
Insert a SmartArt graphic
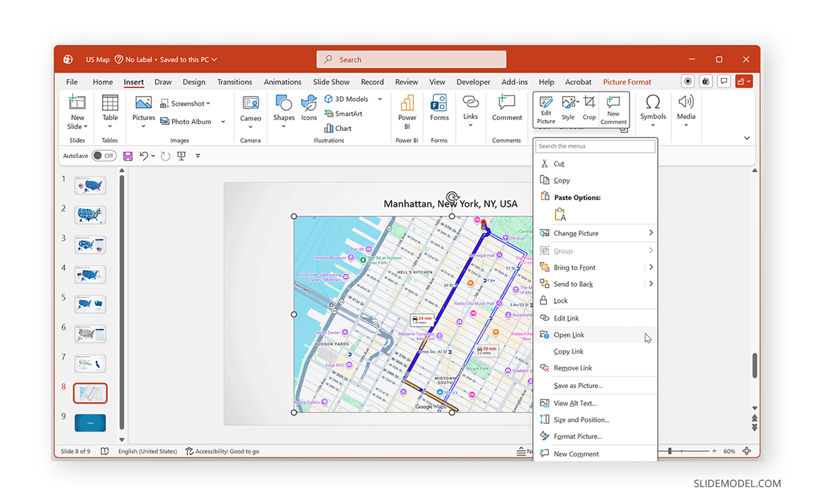point(343,114)
